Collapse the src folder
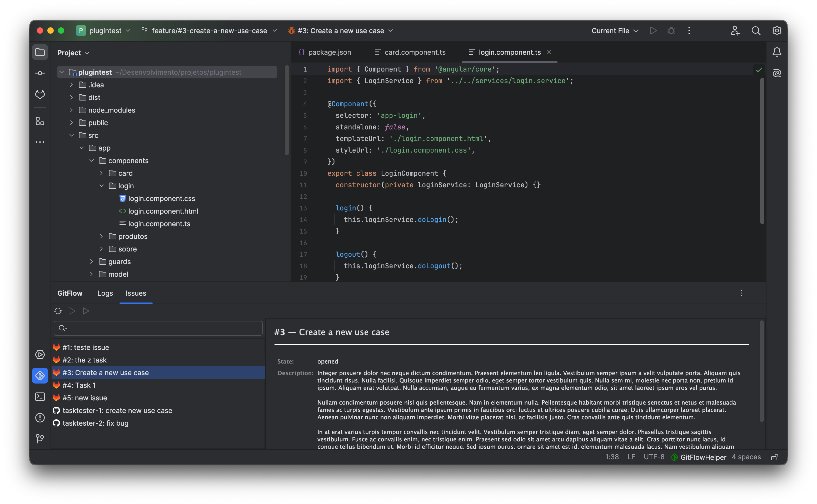 [x=71, y=135]
